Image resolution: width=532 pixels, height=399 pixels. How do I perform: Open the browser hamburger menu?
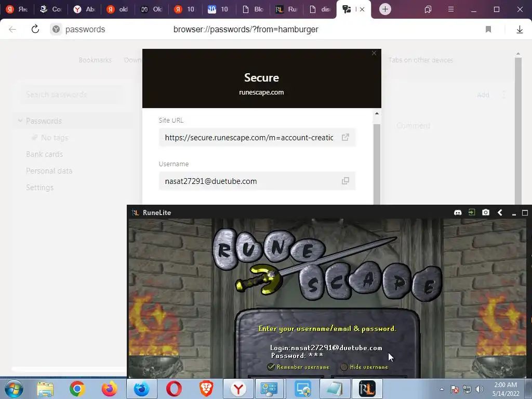[451, 9]
